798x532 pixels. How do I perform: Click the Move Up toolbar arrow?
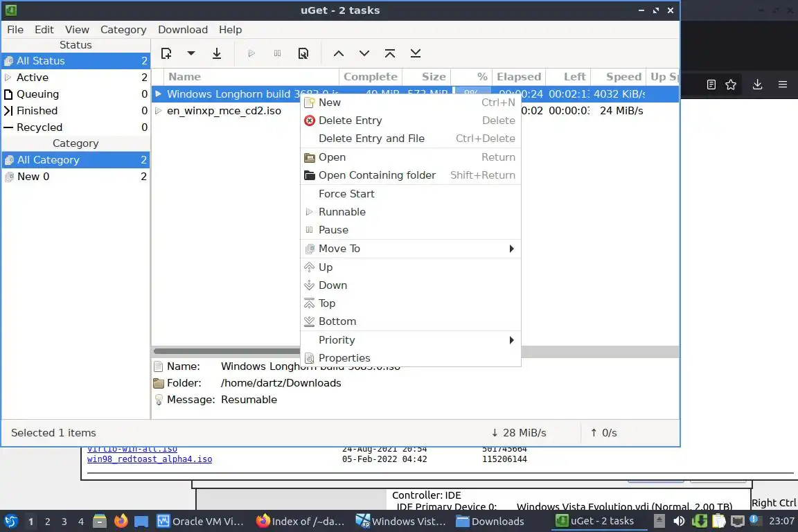(x=339, y=53)
